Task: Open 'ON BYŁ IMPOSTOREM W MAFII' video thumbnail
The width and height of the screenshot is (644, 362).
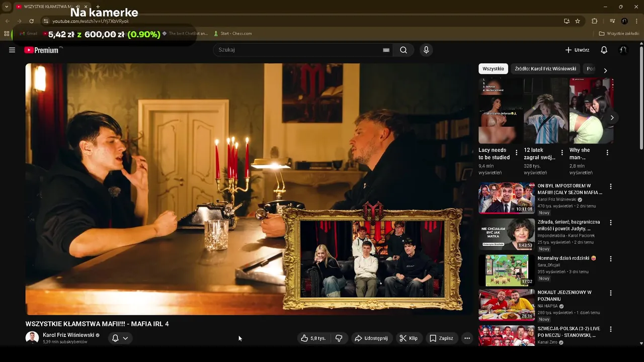Action: click(507, 198)
